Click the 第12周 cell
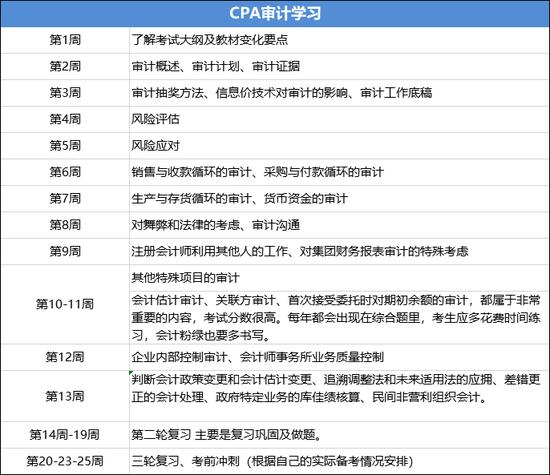Screen dimensions: 550x475 [x=65, y=357]
